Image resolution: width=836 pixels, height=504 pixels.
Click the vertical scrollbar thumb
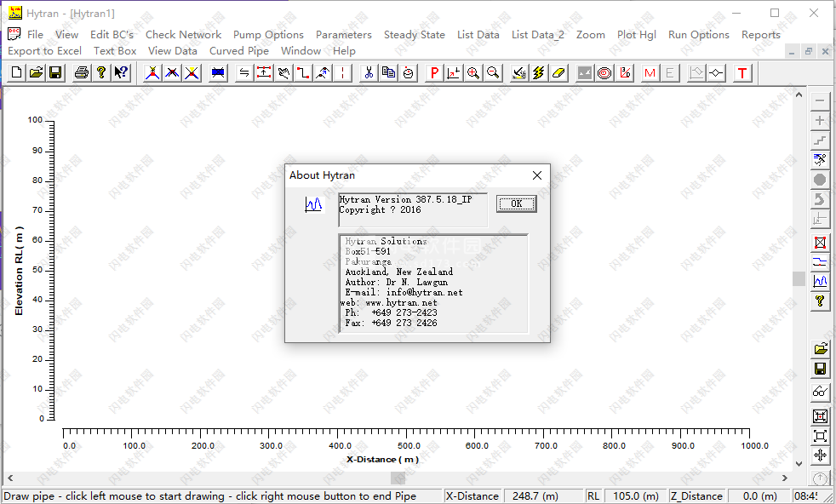799,278
